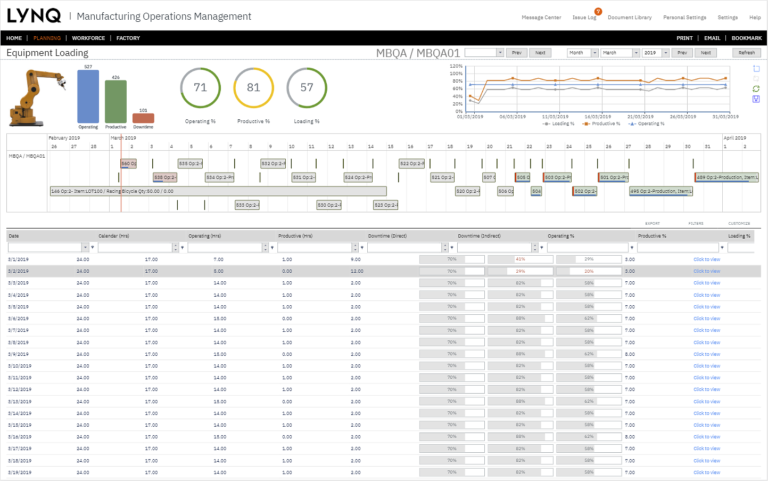Click the Operating (Hrs) filter funnel icon
Viewport: 768px width, 481px height.
coord(272,247)
